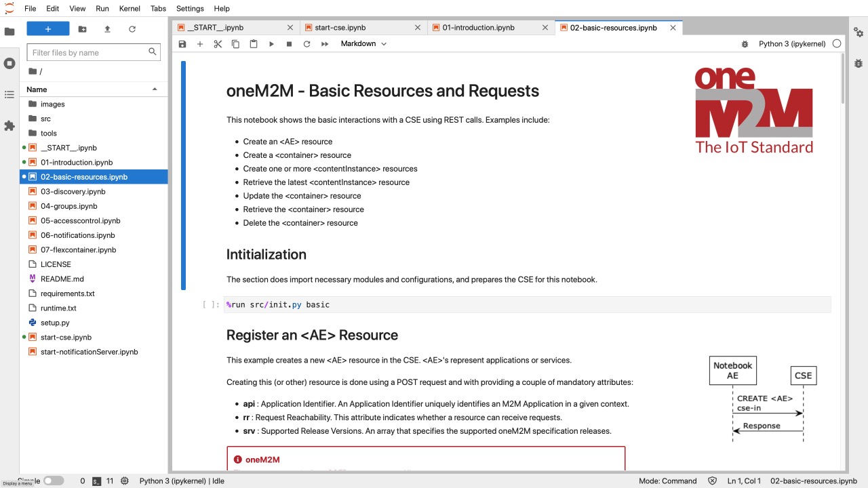
Task: Select the src folder
Action: tap(94, 119)
